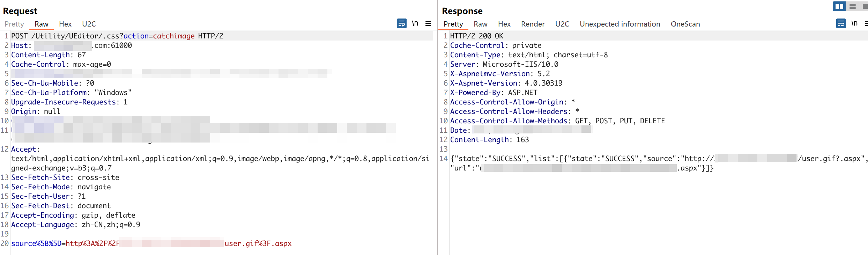
Task: Click 'Sec-Fetch-Site: cross-site' header
Action: click(x=65, y=177)
